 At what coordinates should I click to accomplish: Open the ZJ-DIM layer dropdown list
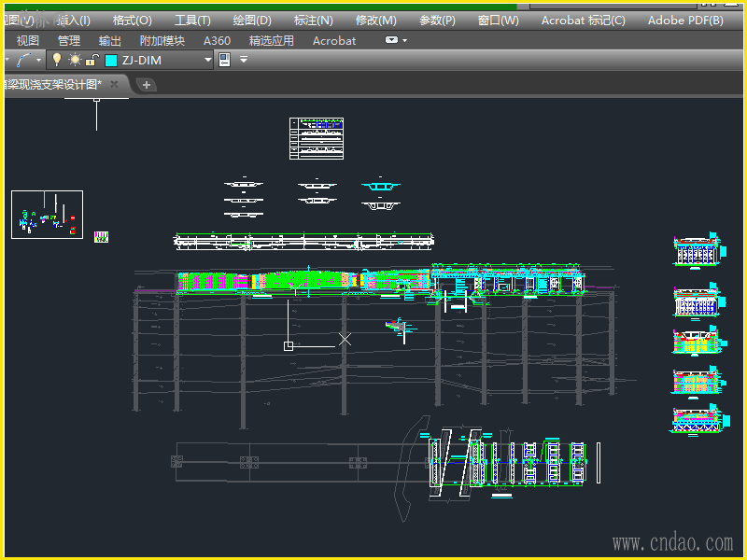(x=208, y=60)
